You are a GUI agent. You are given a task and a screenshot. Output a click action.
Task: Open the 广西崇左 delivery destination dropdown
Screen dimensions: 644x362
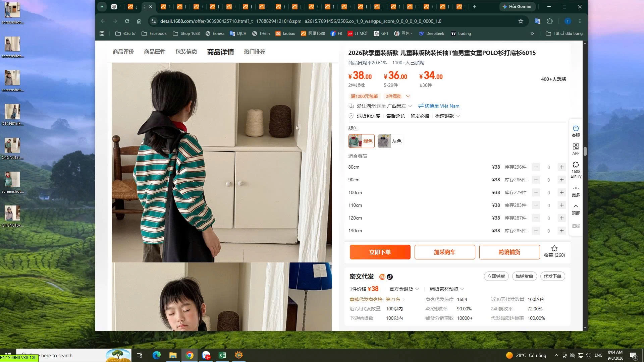[x=400, y=106]
